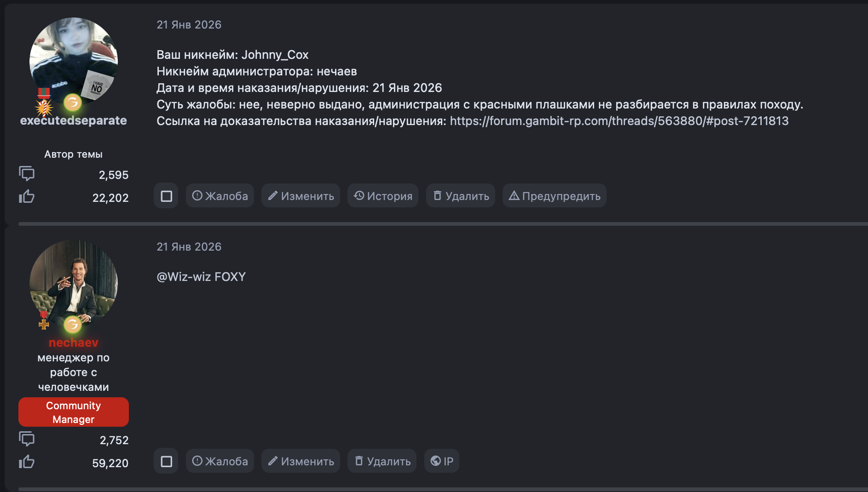The width and height of the screenshot is (868, 492).
Task: Report the first post via Жалоба
Action: 220,196
